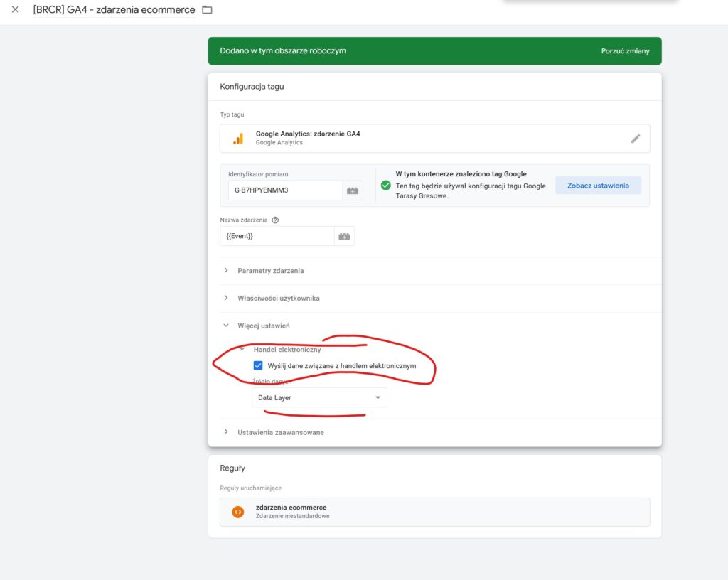Screen dimensions: 728x580
Task: Click Porzuć zmiany in green banner
Action: point(625,51)
